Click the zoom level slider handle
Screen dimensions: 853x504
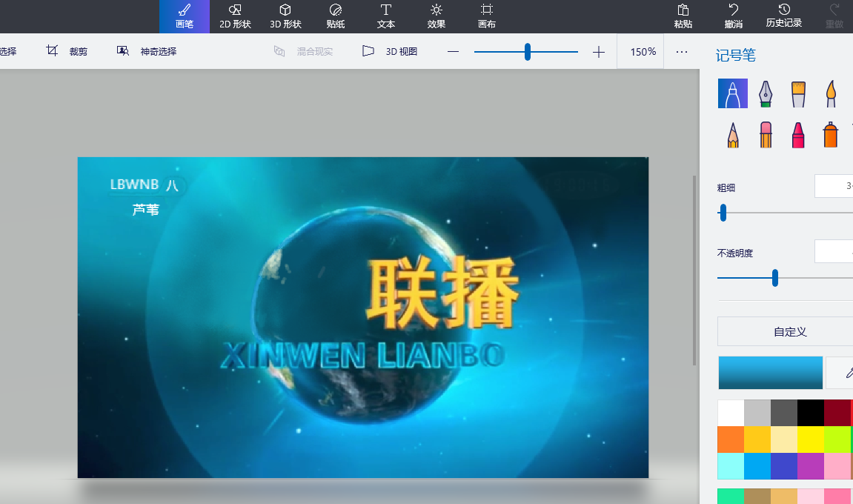pyautogui.click(x=527, y=52)
